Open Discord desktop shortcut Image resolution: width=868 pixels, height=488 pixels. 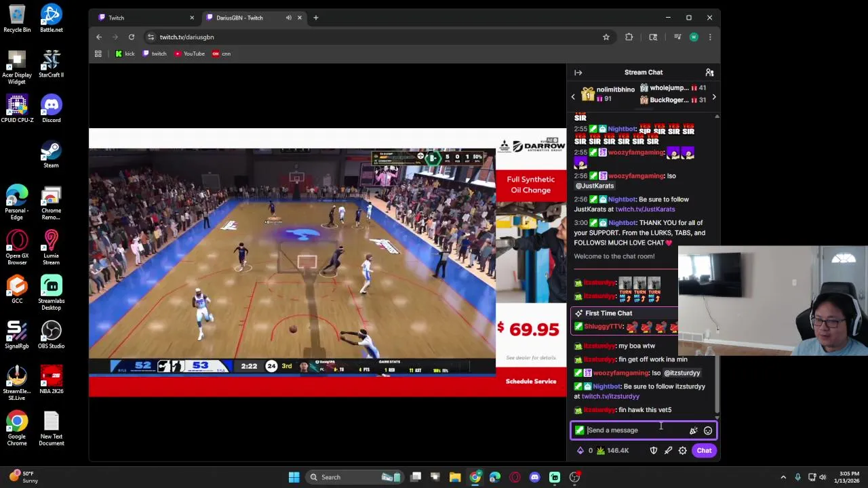tap(51, 109)
